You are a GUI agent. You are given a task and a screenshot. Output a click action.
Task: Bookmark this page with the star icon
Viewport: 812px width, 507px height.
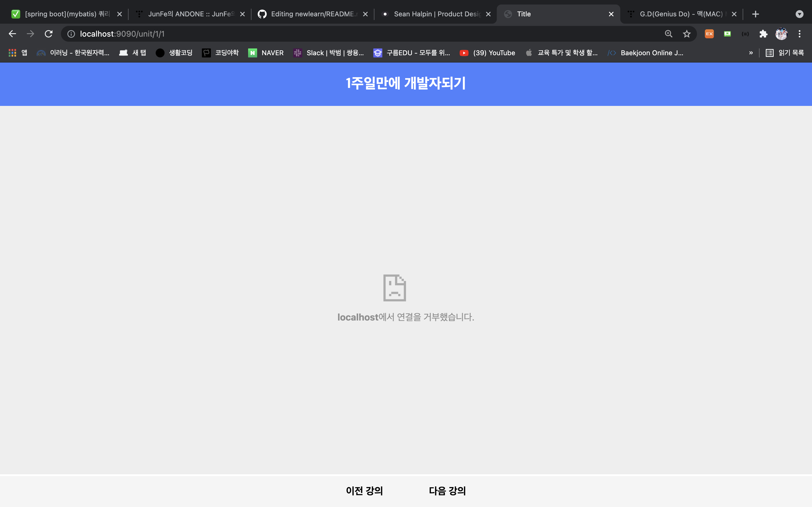tap(686, 34)
